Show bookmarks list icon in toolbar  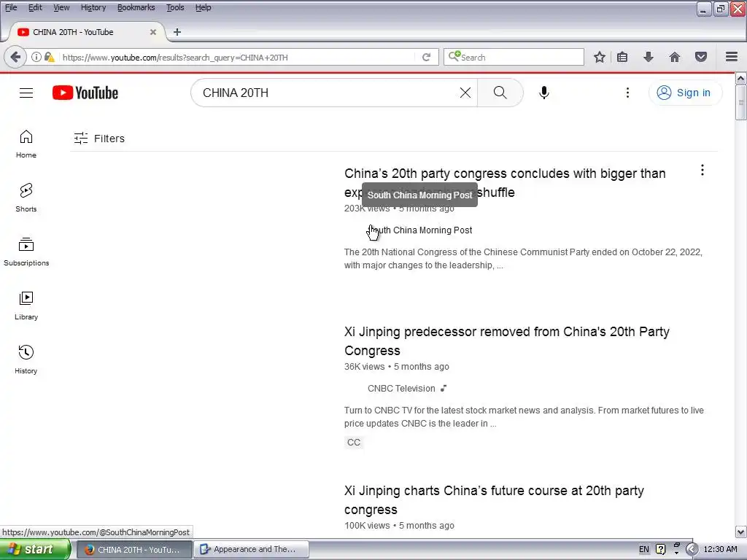coord(622,57)
